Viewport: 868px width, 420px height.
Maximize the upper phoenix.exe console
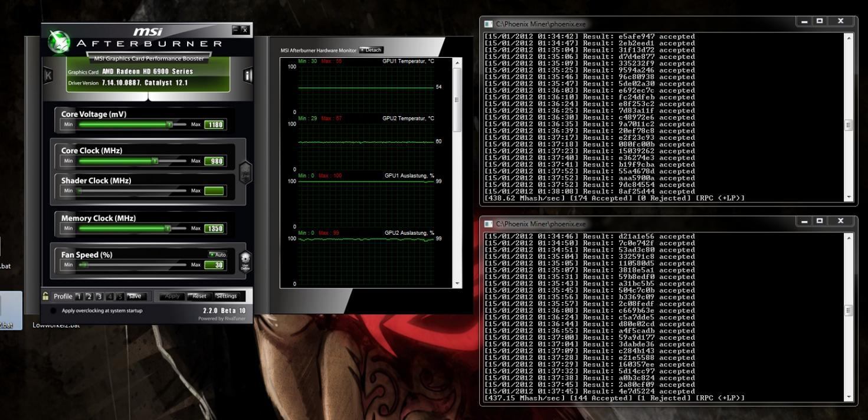tap(819, 22)
